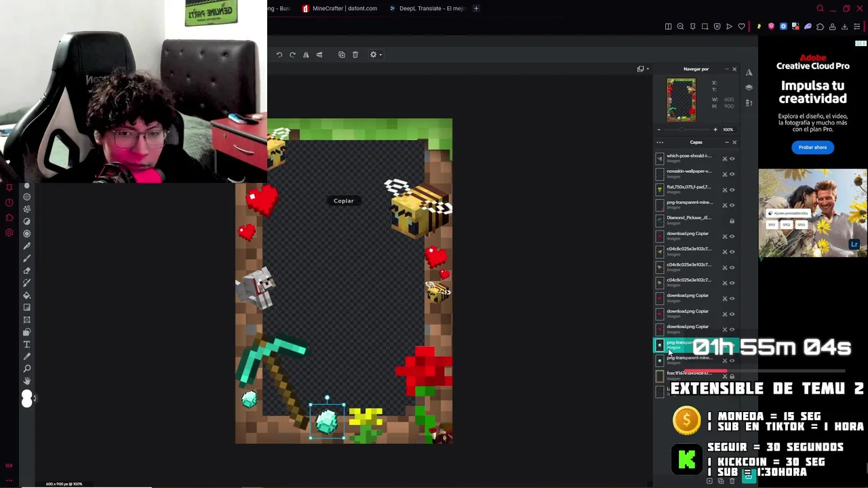The width and height of the screenshot is (868, 488).
Task: Open the History icon on the right strip
Action: click(x=749, y=102)
